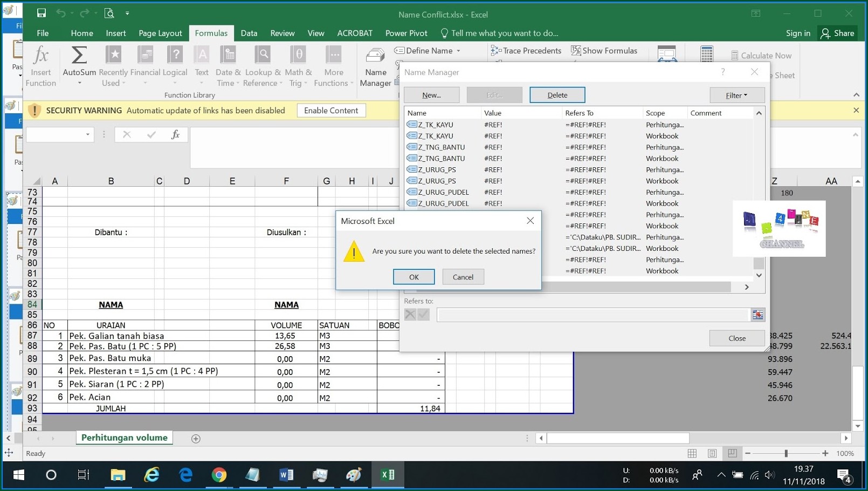Click the Tell me what you want to do box

(x=499, y=33)
